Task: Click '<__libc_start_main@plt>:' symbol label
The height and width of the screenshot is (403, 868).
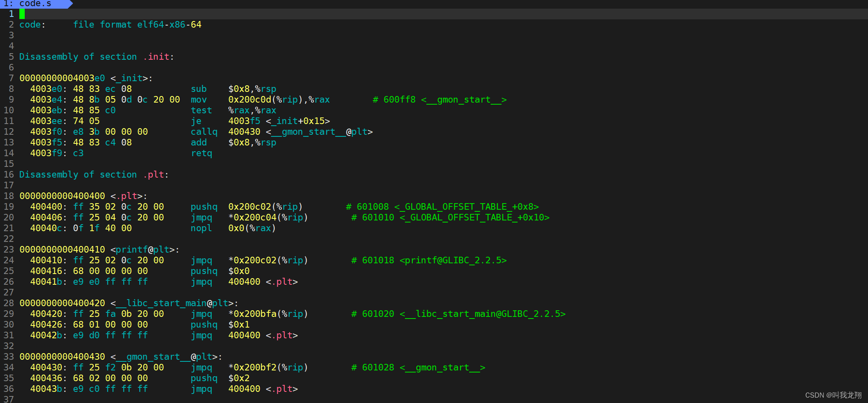Action: tap(175, 303)
